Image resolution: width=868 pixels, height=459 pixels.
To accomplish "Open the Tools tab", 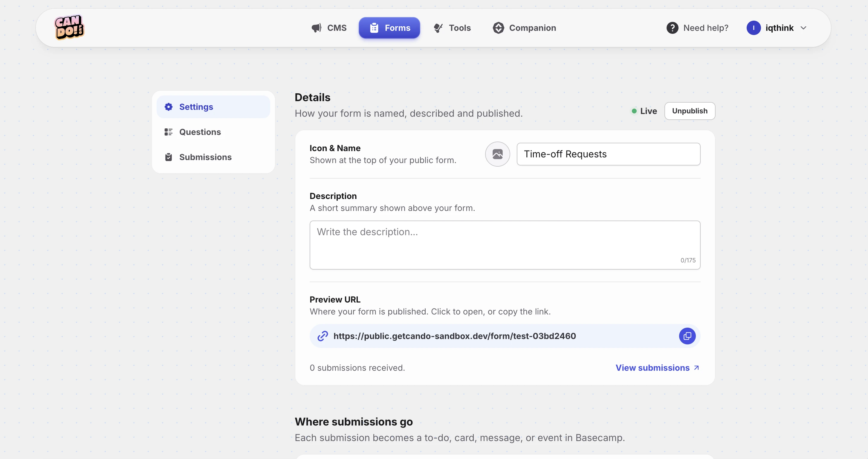I will tap(452, 28).
